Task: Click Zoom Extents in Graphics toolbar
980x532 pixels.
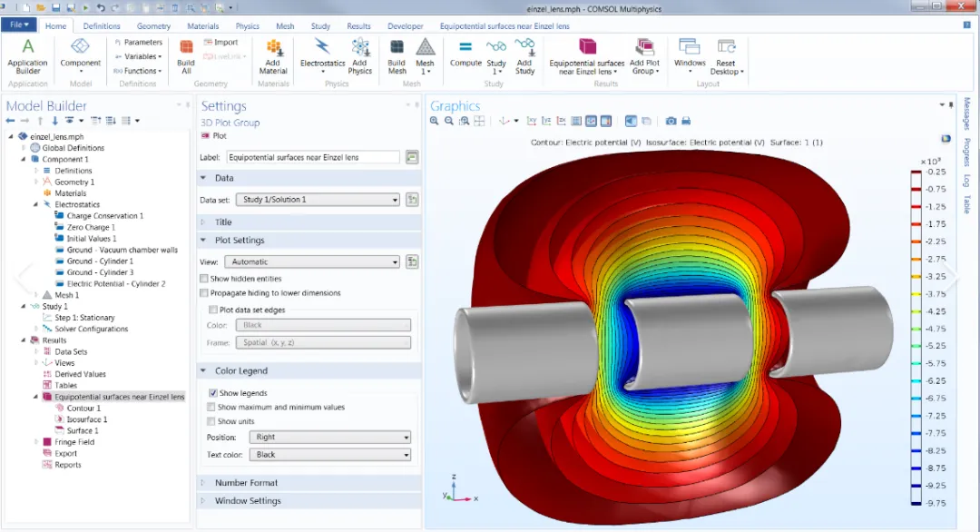Action: pyautogui.click(x=479, y=122)
